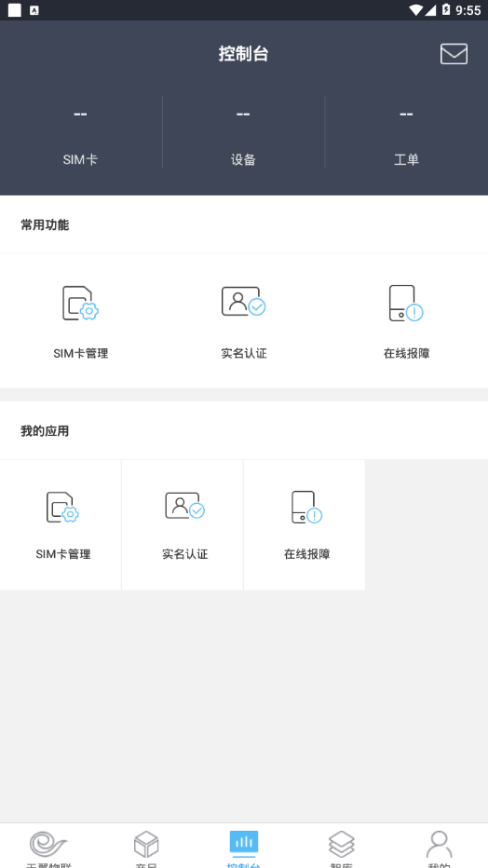Screen dimensions: 488x868
Task: Select the 控制台 chart tab
Action: click(243, 848)
